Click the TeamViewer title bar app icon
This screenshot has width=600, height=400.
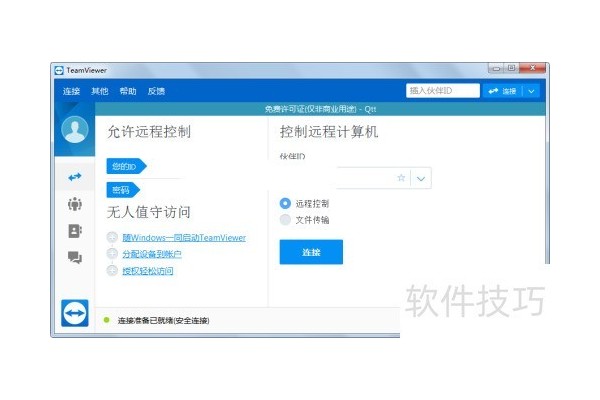pyautogui.click(x=59, y=70)
